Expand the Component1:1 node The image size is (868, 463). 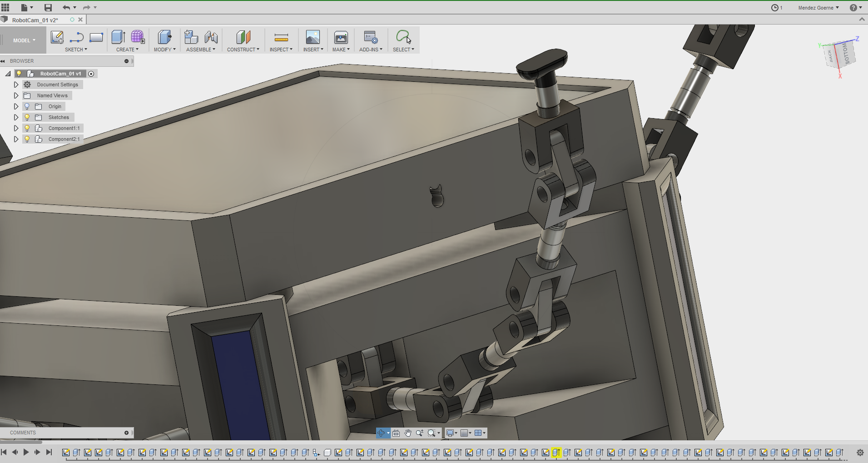(16, 128)
